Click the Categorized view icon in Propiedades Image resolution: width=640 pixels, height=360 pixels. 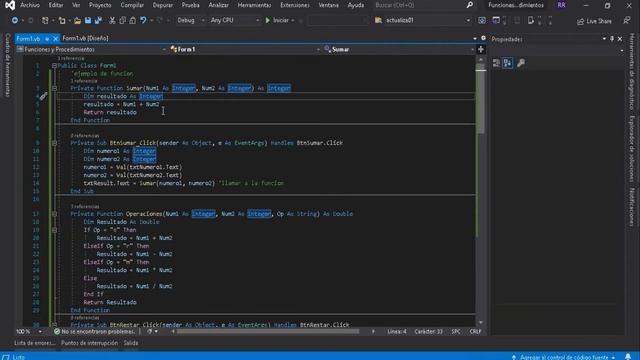(496, 63)
